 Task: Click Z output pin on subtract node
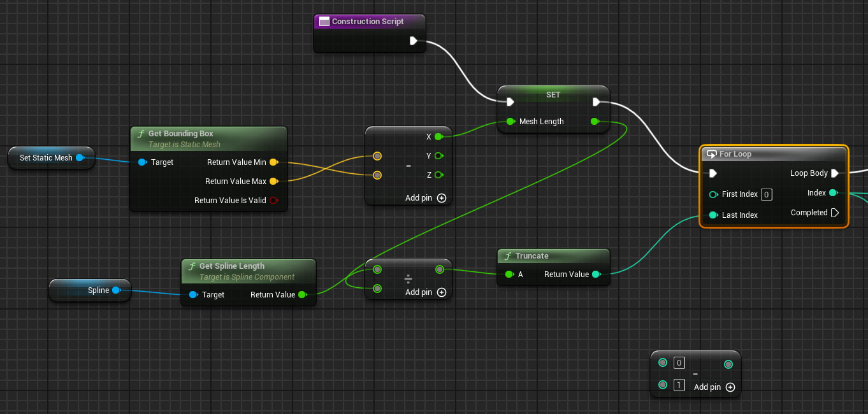(x=438, y=175)
